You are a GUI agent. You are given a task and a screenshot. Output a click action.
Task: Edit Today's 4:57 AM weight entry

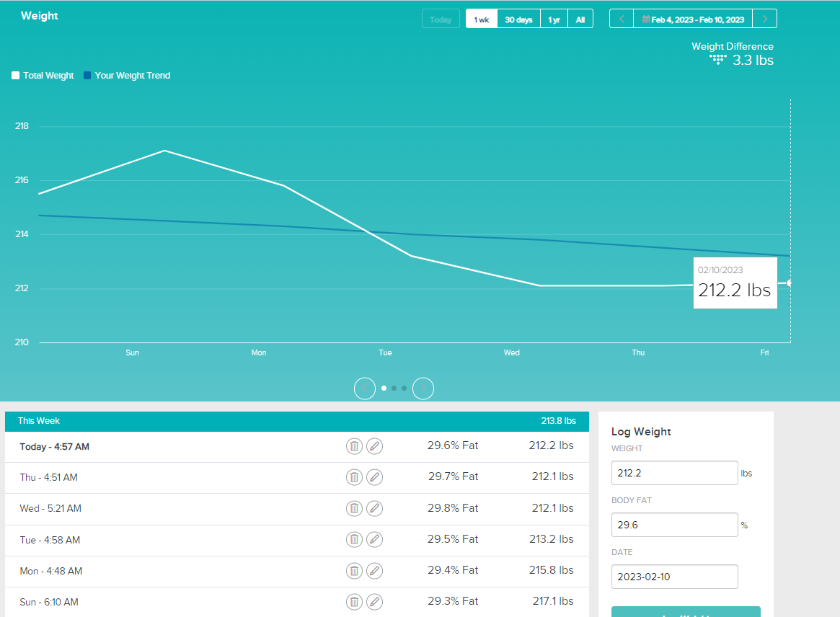[374, 446]
